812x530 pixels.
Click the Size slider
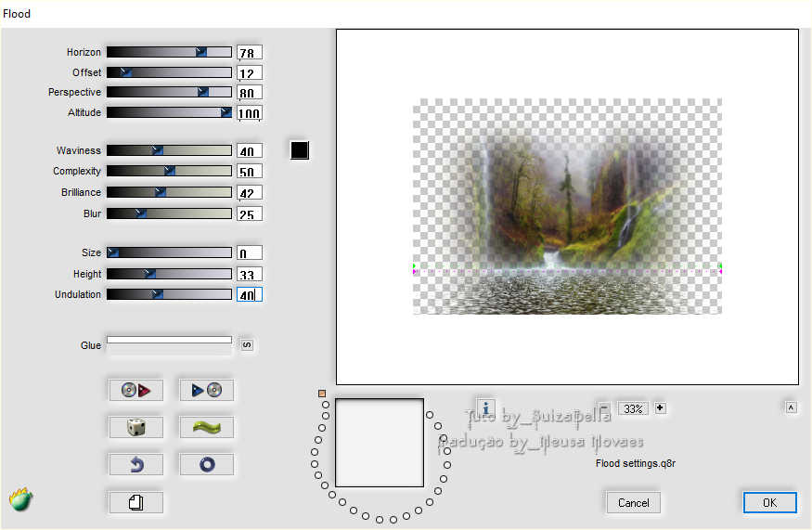(169, 252)
